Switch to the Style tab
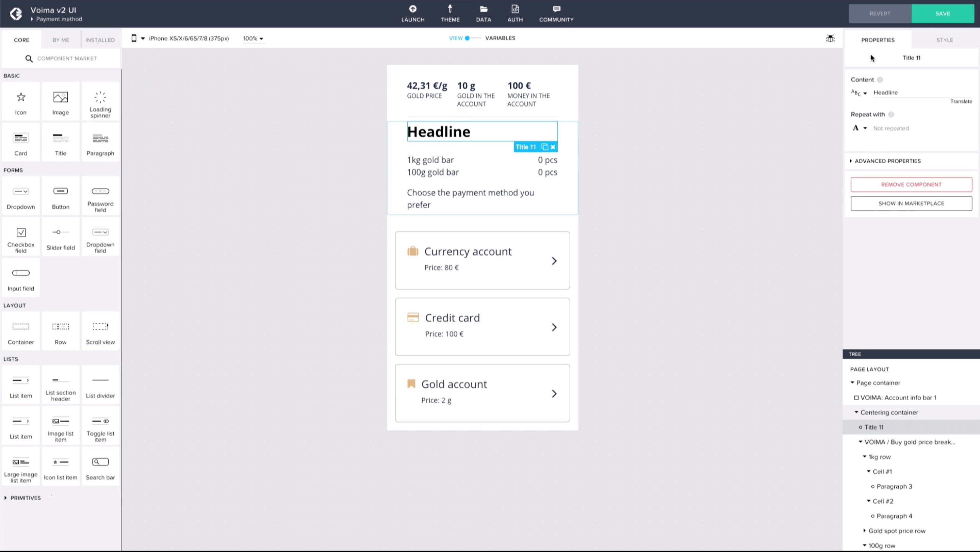The image size is (980, 552). (945, 40)
